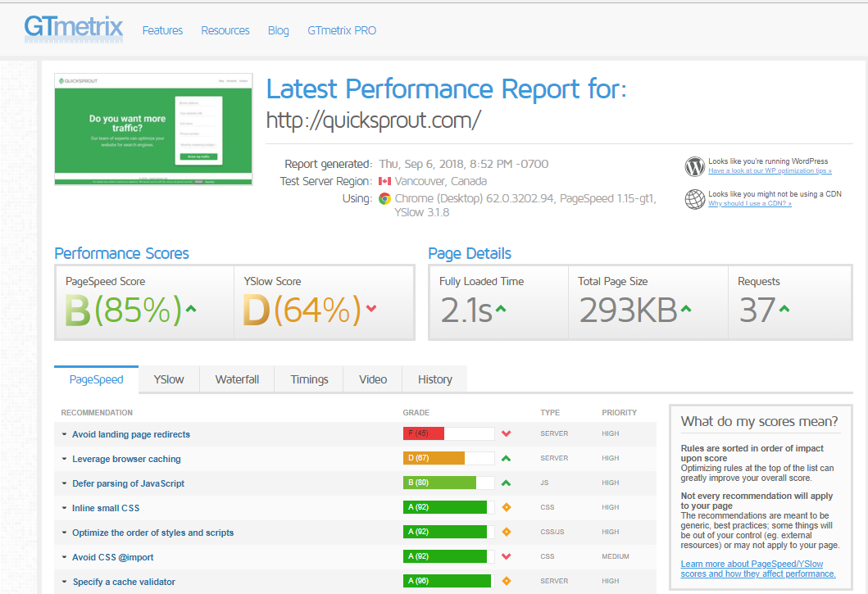Click the green arrow beside Requests count
This screenshot has width=868, height=594.
pos(784,309)
